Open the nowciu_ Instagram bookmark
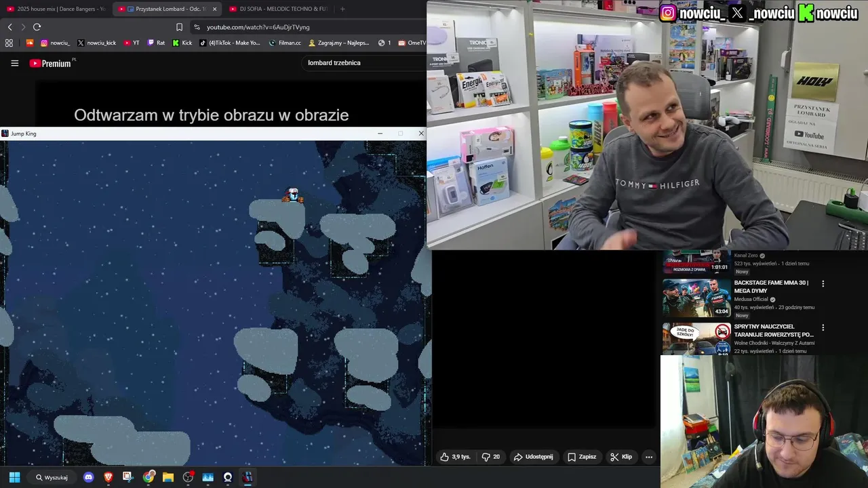The height and width of the screenshot is (488, 868). [55, 43]
